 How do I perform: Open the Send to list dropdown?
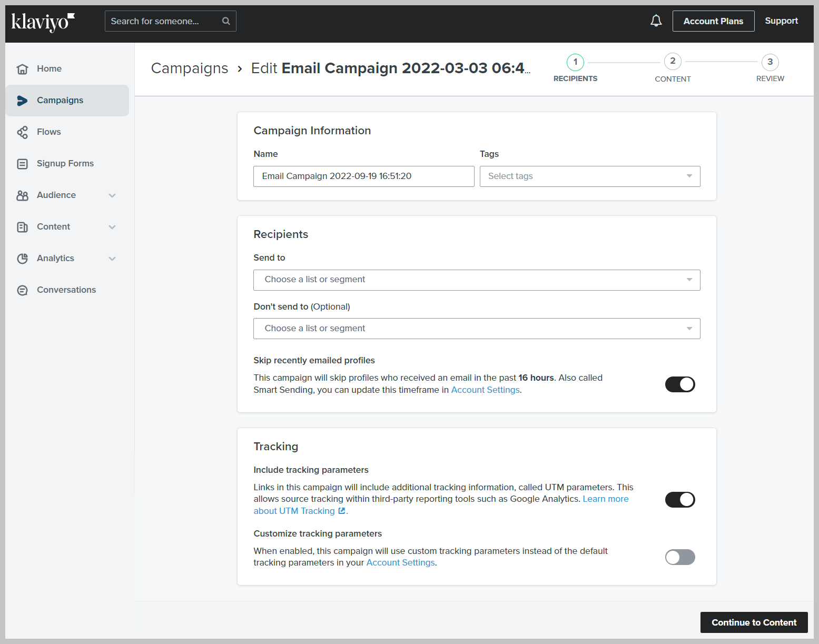(477, 280)
